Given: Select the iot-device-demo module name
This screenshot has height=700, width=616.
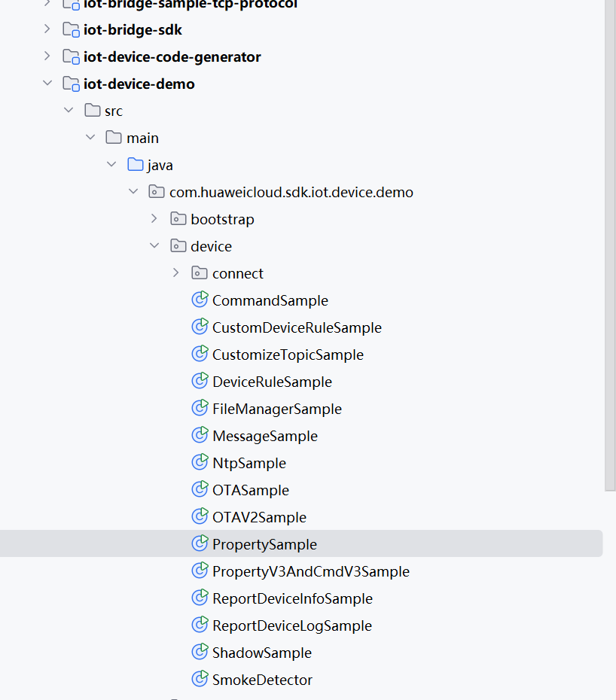Looking at the screenshot, I should tap(139, 84).
